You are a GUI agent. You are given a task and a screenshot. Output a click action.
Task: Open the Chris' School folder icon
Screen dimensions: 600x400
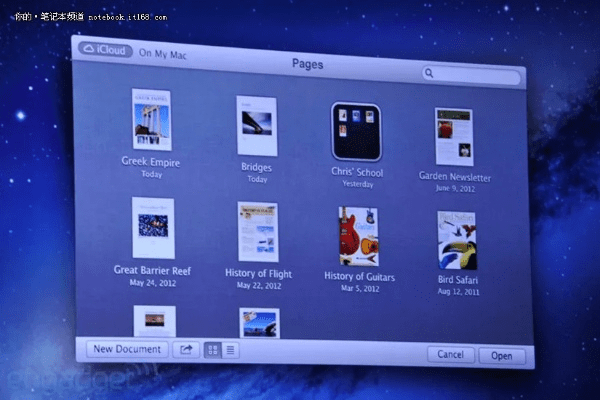(356, 132)
